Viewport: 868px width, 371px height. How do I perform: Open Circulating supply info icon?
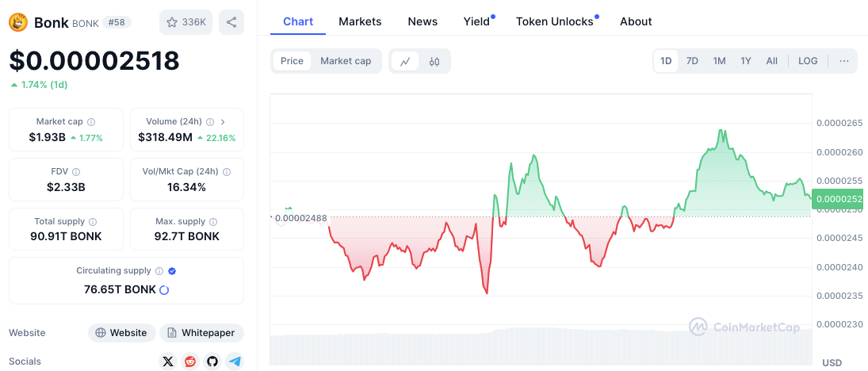coord(159,271)
